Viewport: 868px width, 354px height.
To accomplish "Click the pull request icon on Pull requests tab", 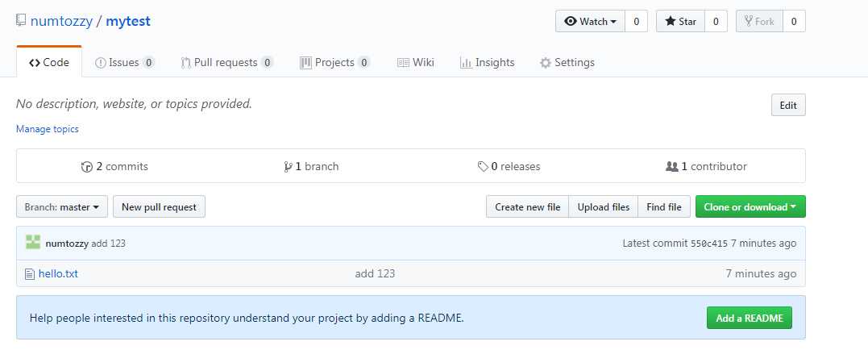I will [186, 63].
